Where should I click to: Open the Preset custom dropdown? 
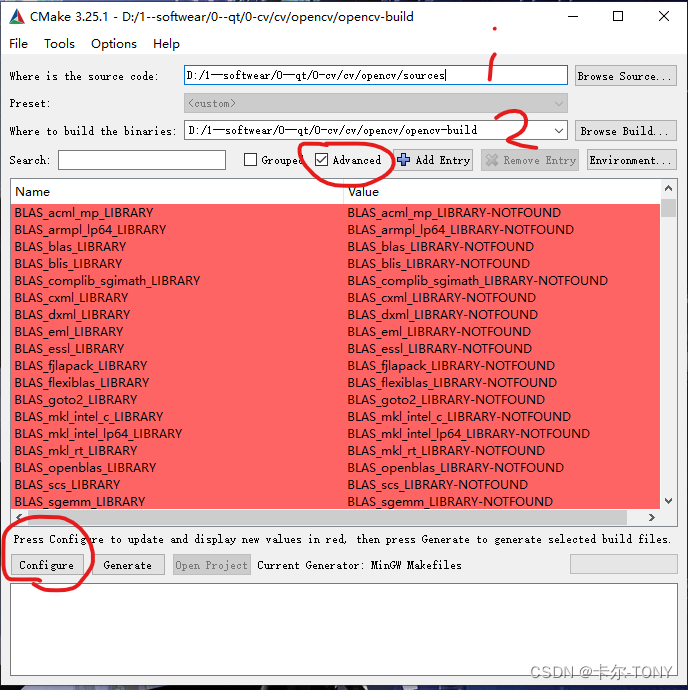(x=375, y=103)
